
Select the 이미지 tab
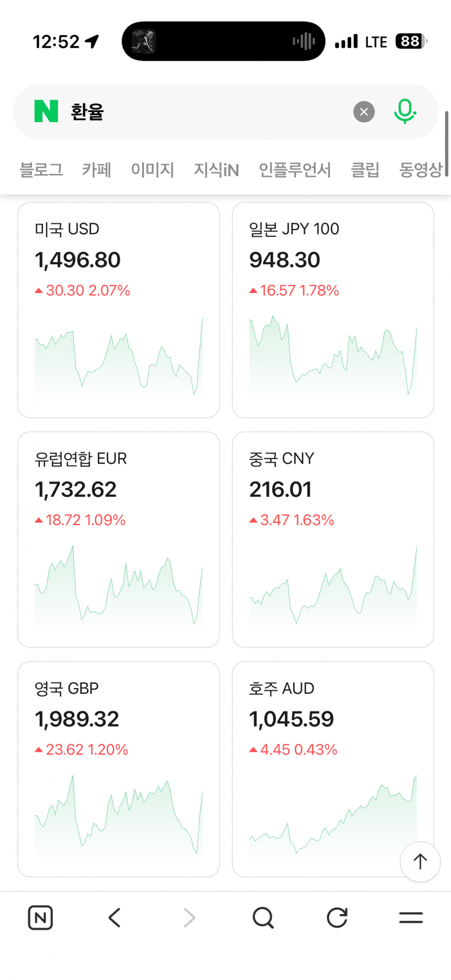pos(153,170)
